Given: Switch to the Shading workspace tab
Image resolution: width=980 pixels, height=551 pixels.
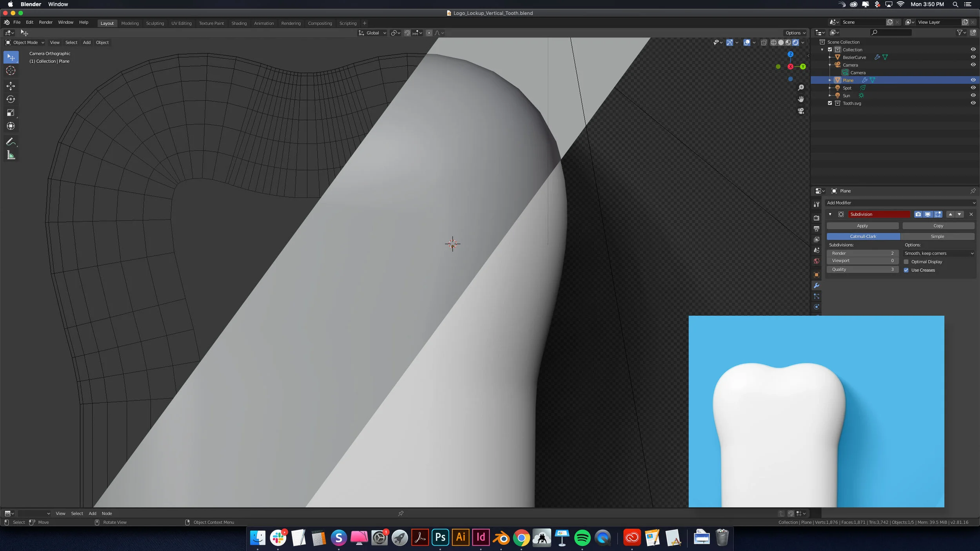Looking at the screenshot, I should tap(239, 23).
